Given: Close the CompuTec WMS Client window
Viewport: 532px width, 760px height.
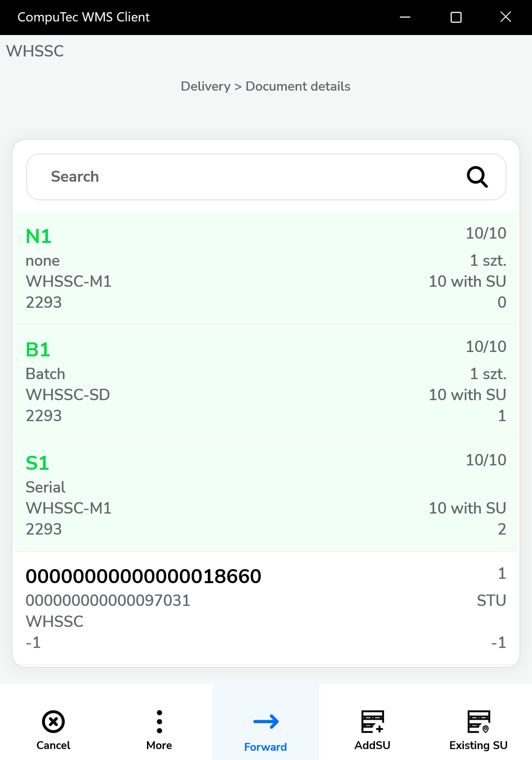Looking at the screenshot, I should click(x=506, y=17).
